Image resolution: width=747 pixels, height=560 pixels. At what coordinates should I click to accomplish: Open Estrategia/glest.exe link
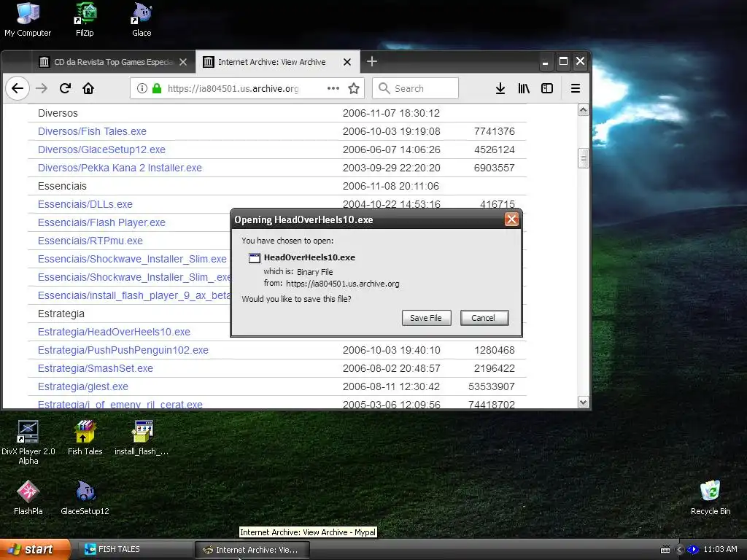[83, 386]
